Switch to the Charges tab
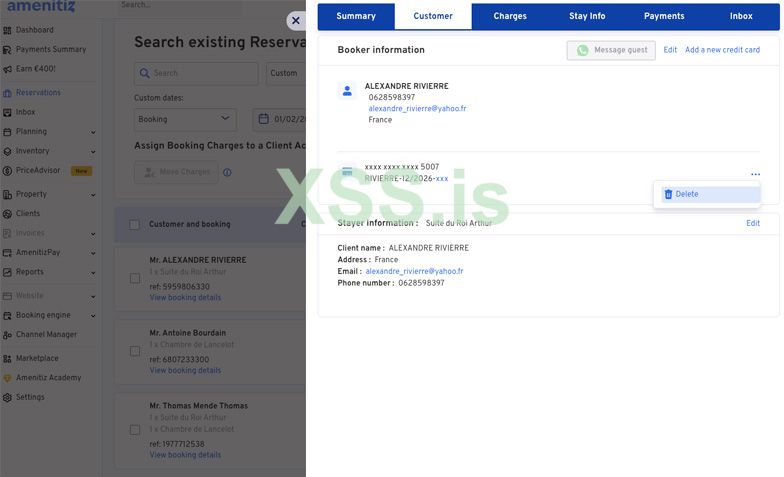This screenshot has height=477, width=784. [510, 16]
